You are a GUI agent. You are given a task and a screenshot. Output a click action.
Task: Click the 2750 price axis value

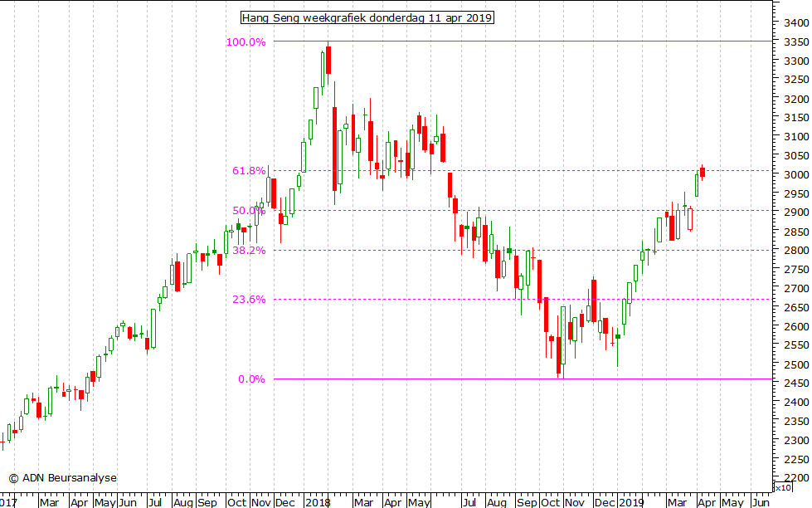(x=796, y=269)
